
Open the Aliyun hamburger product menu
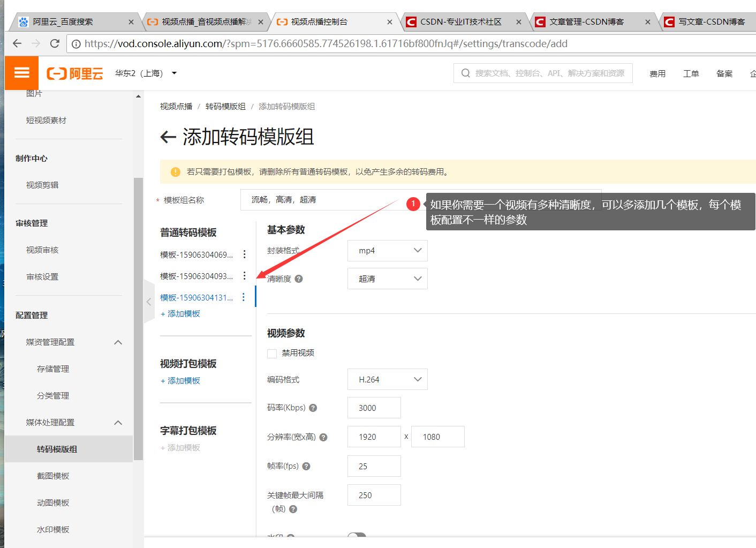(21, 73)
